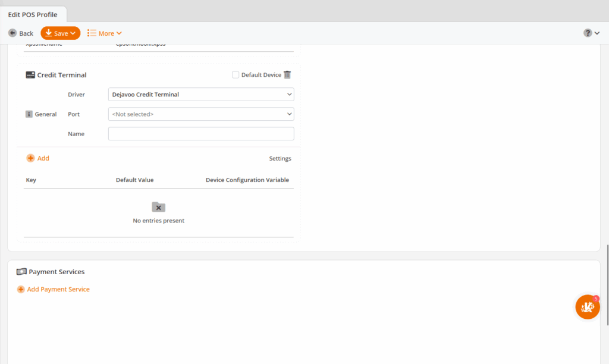Image resolution: width=609 pixels, height=364 pixels.
Task: Click the General info icon
Action: pyautogui.click(x=29, y=114)
